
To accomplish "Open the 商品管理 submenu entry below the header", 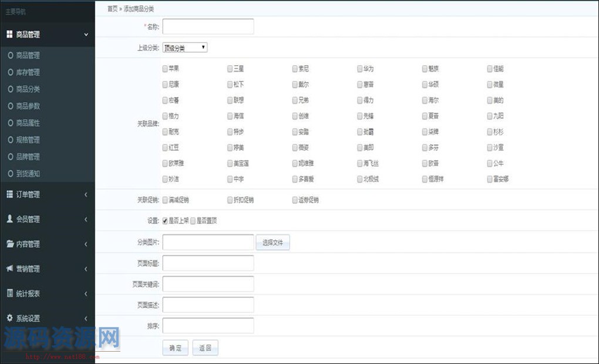I will point(28,55).
